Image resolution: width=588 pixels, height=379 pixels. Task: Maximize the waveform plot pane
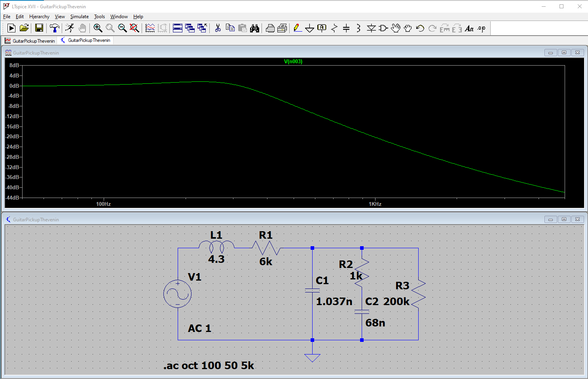tap(564, 53)
